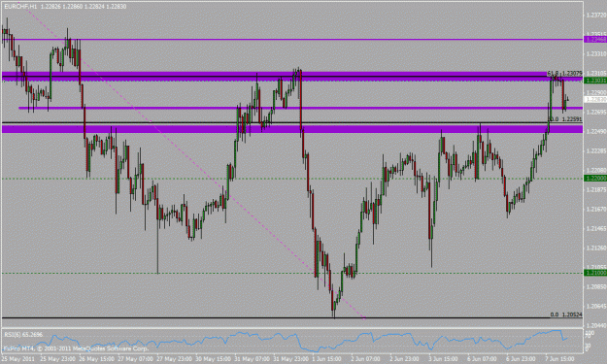Click the purple 1.23468 price label
607x364 pixels.
click(595, 40)
